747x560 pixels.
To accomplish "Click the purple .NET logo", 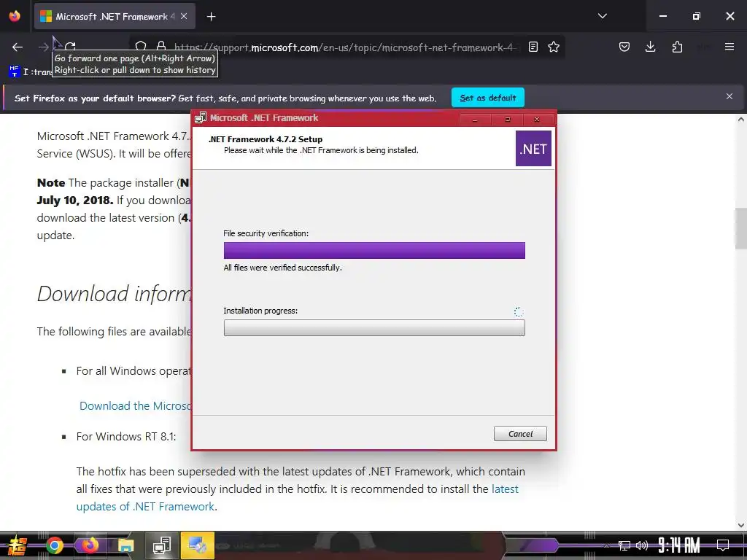I will [x=533, y=149].
